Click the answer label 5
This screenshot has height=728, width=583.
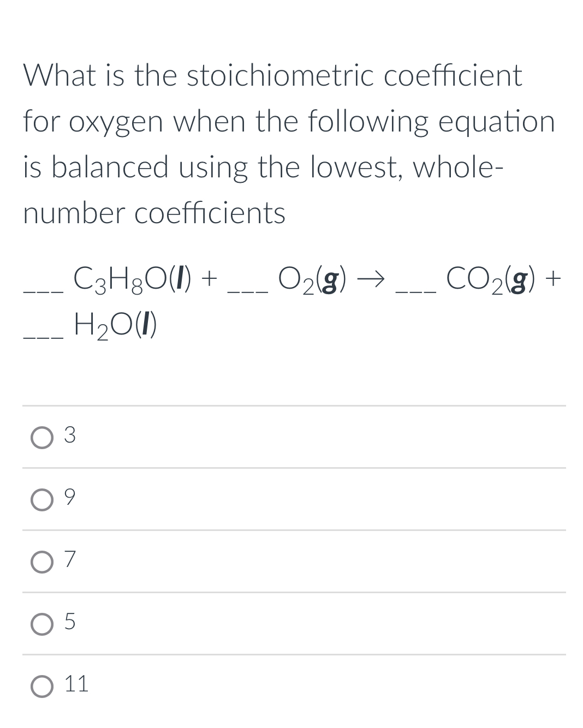click(x=69, y=622)
